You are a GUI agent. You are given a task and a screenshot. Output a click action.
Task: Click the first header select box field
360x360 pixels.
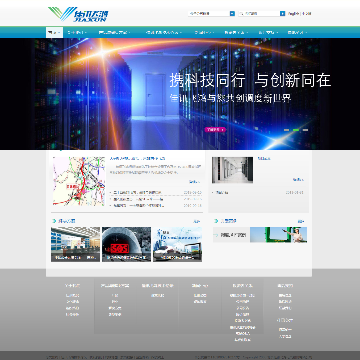[209, 14]
